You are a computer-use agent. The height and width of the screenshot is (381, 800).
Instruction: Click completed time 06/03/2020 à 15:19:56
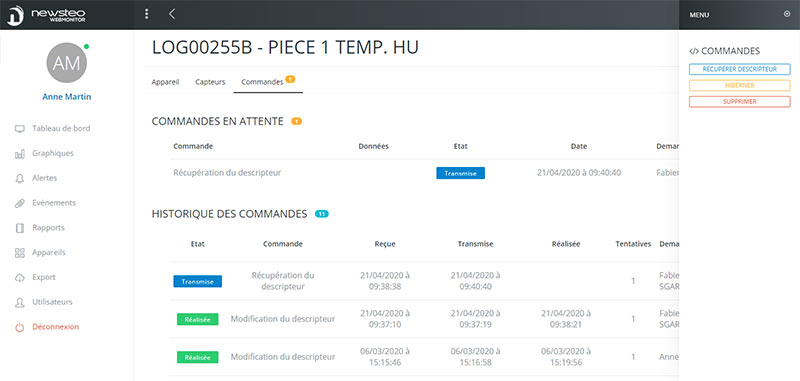click(566, 357)
